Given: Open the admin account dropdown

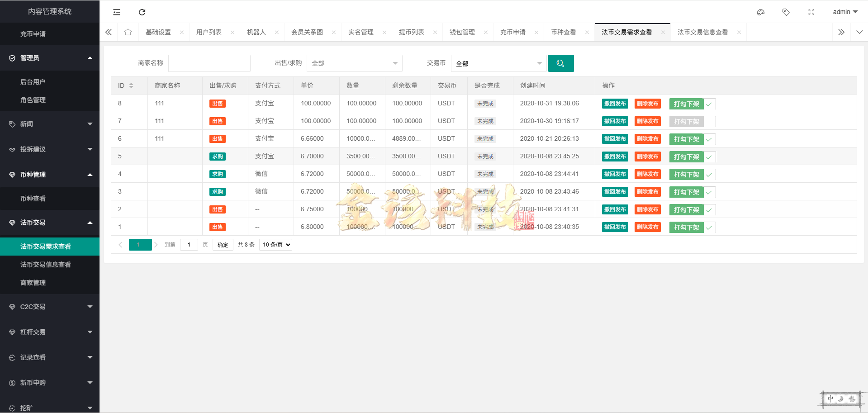Looking at the screenshot, I should 844,12.
